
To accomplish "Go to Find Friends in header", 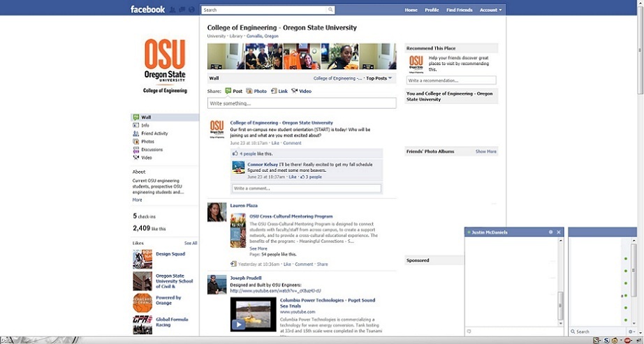I will 459,10.
